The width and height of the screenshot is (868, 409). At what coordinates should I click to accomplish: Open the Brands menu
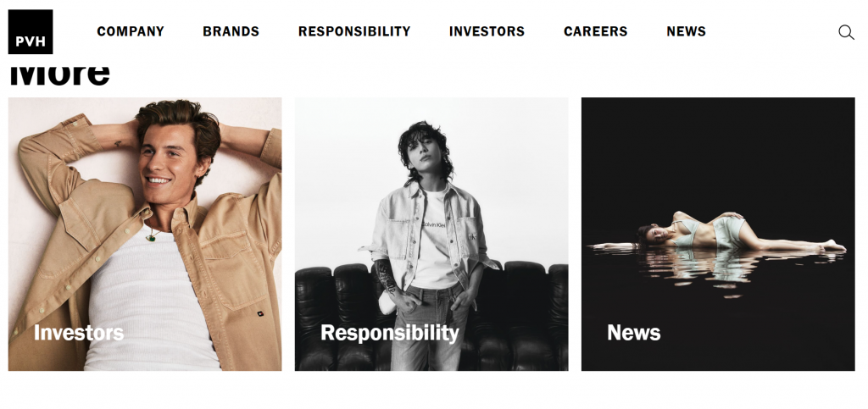[x=231, y=31]
